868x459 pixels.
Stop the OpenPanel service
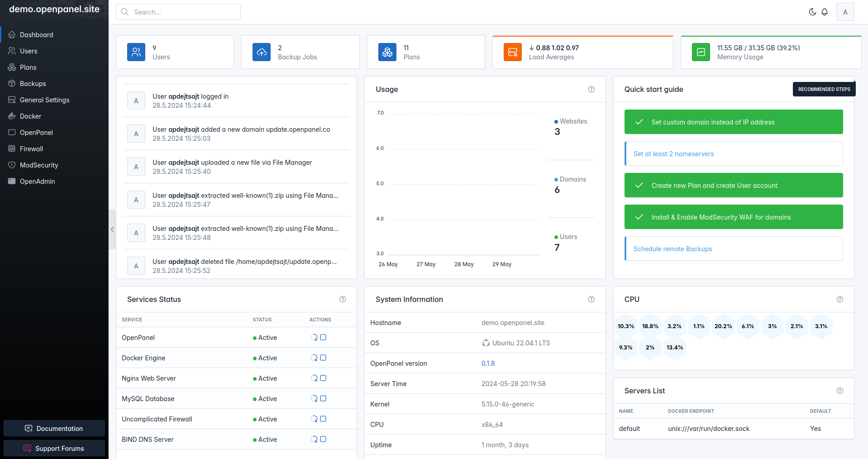coord(323,337)
